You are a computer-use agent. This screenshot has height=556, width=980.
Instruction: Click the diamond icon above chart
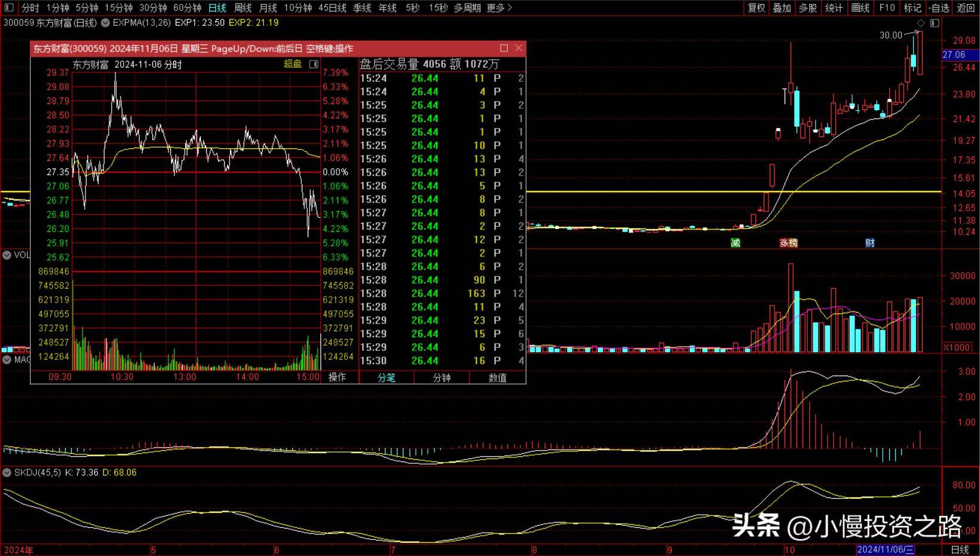[x=921, y=23]
